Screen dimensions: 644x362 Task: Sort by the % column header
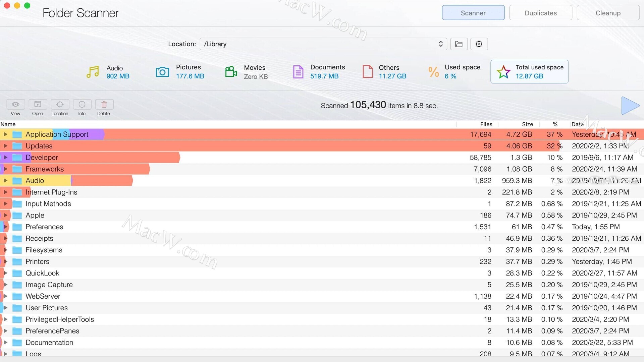(x=555, y=124)
